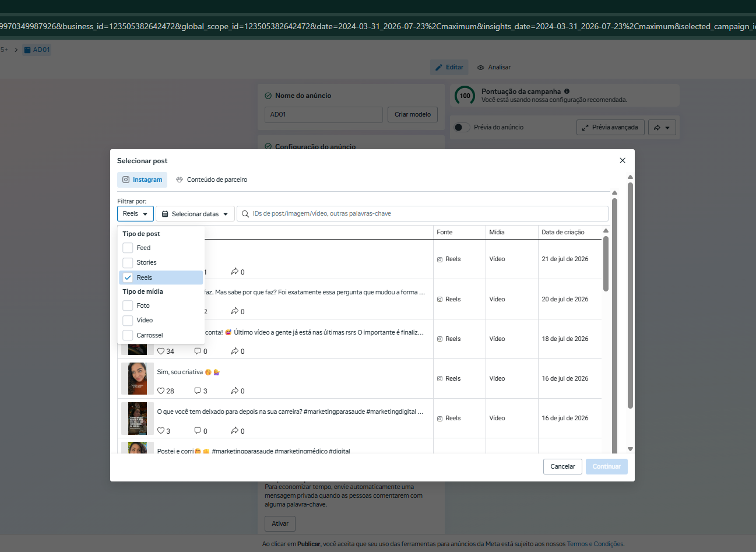Click the calendar icon in Selecionar datas
Screen dimensions: 756x552
(165, 214)
